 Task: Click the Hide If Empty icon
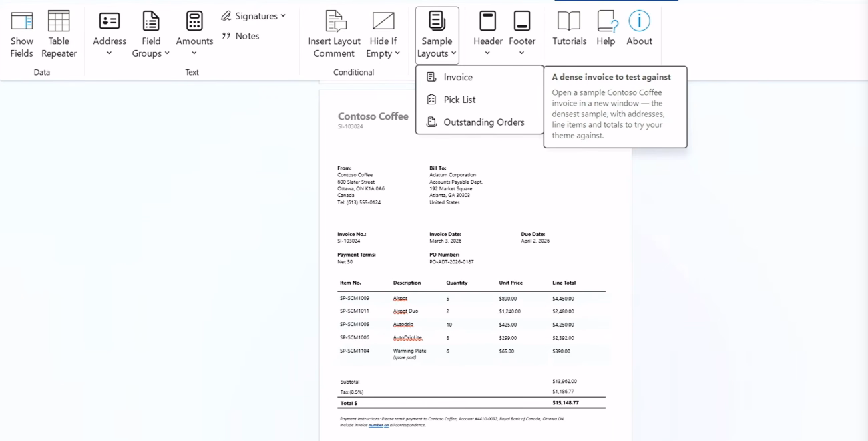pos(383,21)
